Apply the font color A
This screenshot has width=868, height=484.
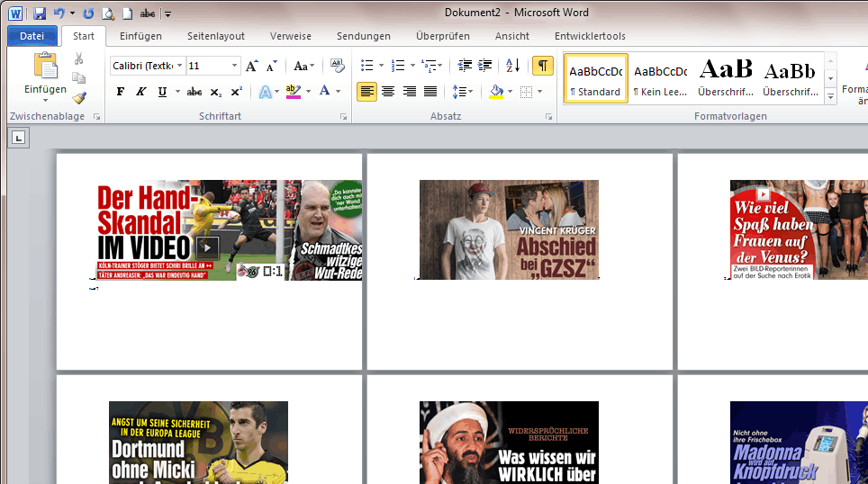click(325, 92)
